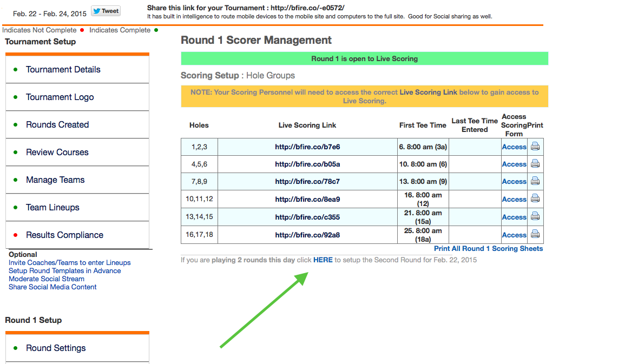Open Access link for holes 1,2,3
The height and width of the screenshot is (364, 618).
pyautogui.click(x=514, y=147)
